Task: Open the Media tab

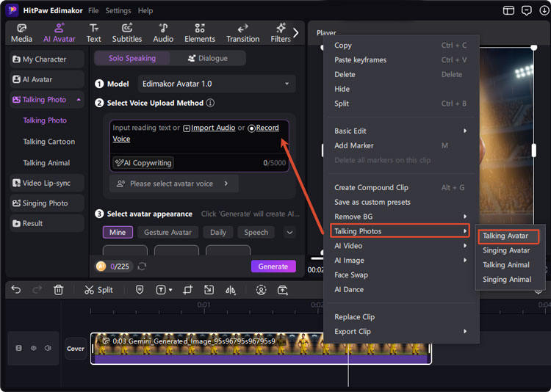Action: (21, 33)
